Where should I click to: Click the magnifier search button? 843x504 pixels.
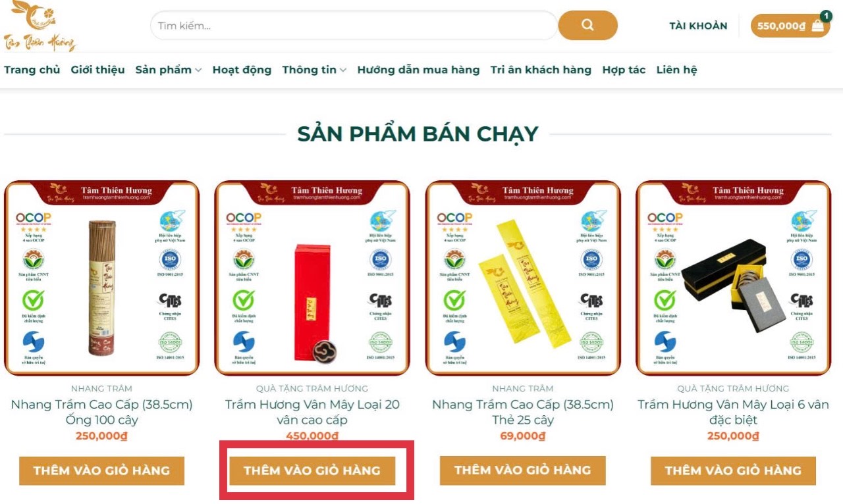click(587, 26)
